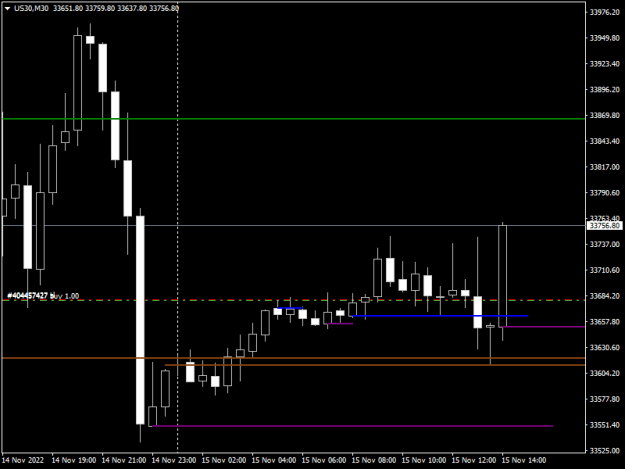This screenshot has width=625, height=469.
Task: Click the '15 Nov 10:00' time axis label
Action: [424, 460]
